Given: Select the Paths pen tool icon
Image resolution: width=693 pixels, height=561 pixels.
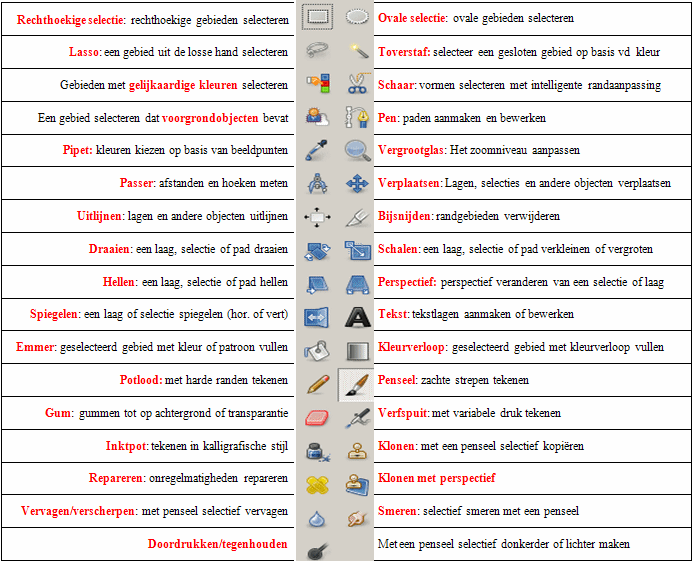Looking at the screenshot, I should click(355, 117).
